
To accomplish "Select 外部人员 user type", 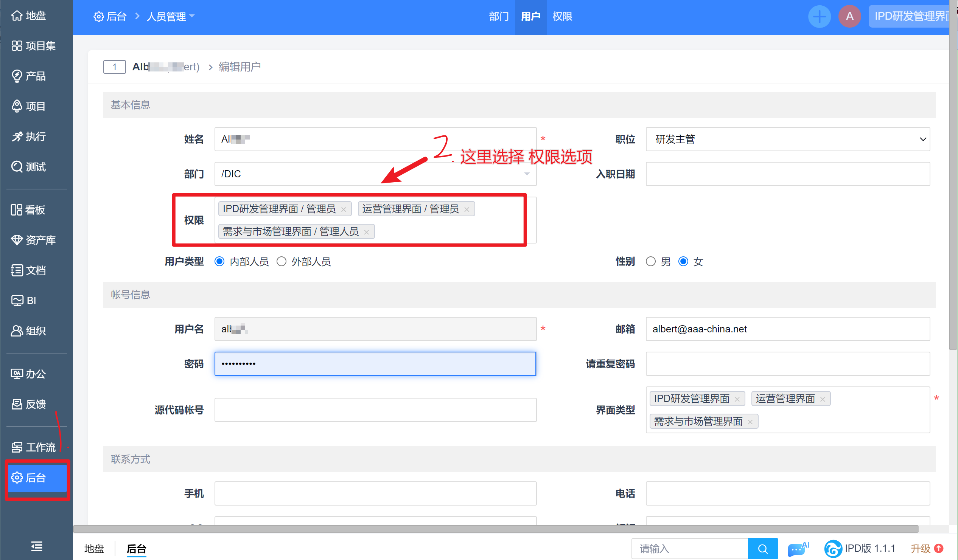I will [x=281, y=261].
